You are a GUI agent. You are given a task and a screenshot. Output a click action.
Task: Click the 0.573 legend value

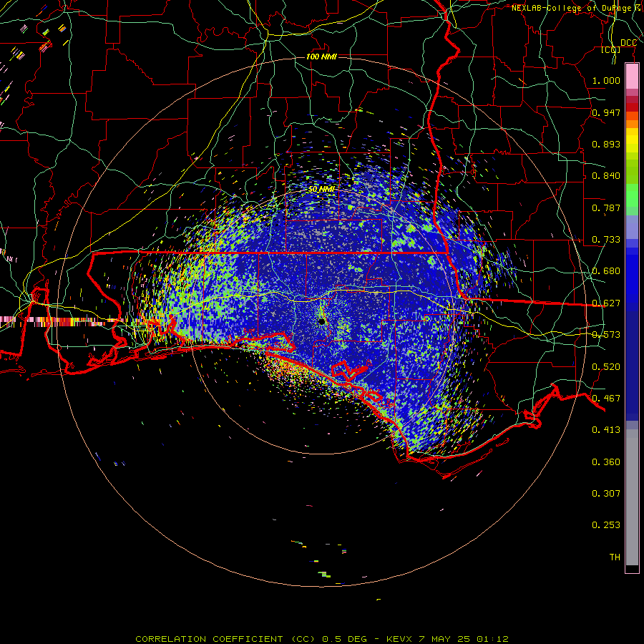click(606, 335)
